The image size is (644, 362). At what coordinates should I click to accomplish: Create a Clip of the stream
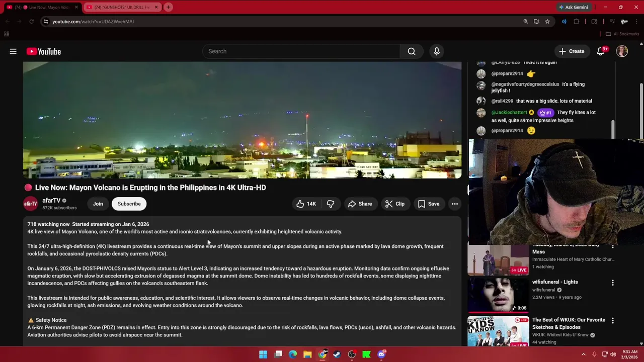click(395, 204)
